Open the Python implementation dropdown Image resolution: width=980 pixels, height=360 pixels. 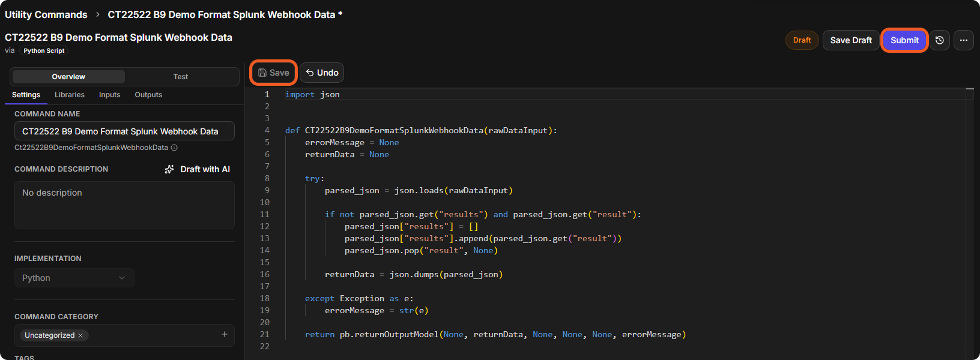[74, 278]
